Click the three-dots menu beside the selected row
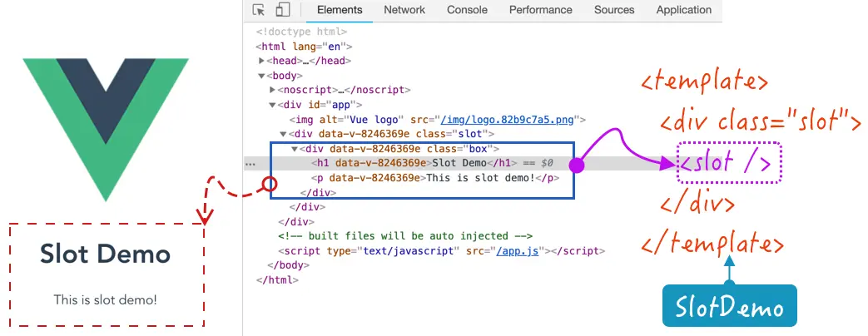The width and height of the screenshot is (868, 336). click(250, 164)
